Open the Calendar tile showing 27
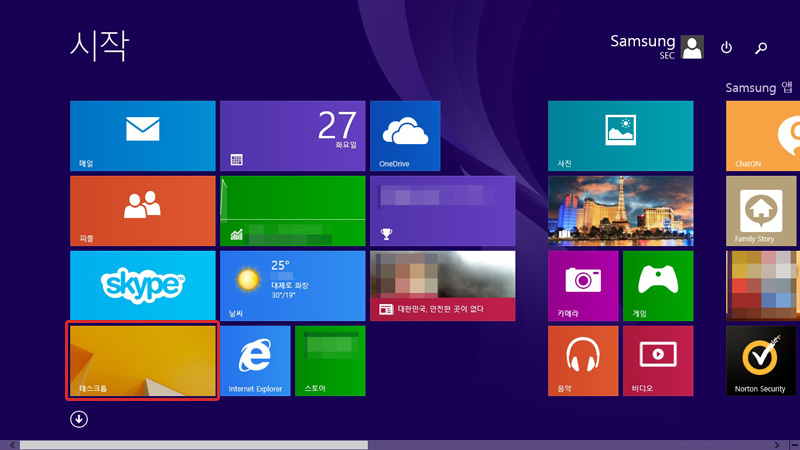Screen dimensions: 800x450 (292, 136)
